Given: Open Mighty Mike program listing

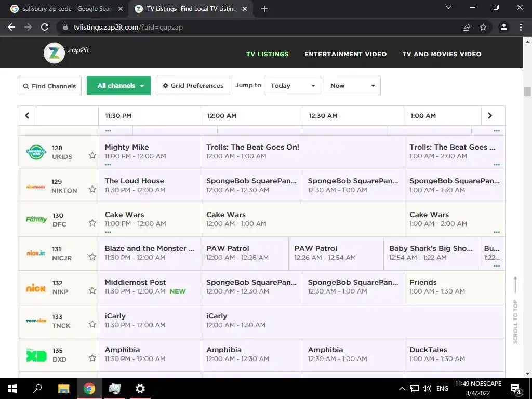Looking at the screenshot, I should (x=150, y=152).
